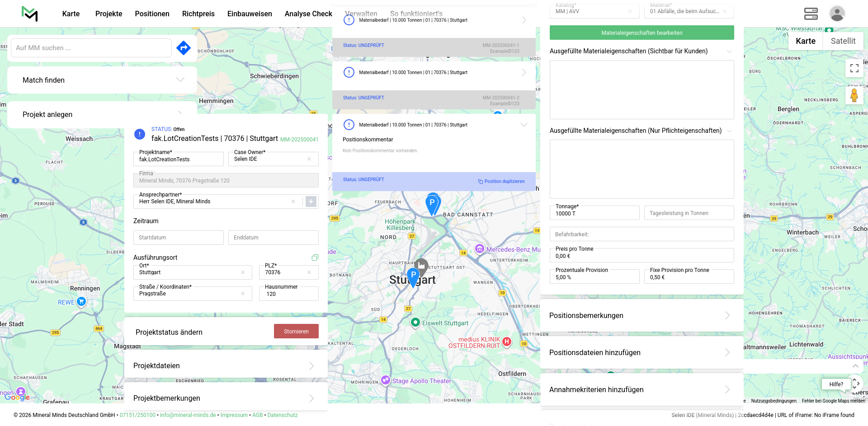
Task: Open the user profile avatar
Action: [x=837, y=14]
